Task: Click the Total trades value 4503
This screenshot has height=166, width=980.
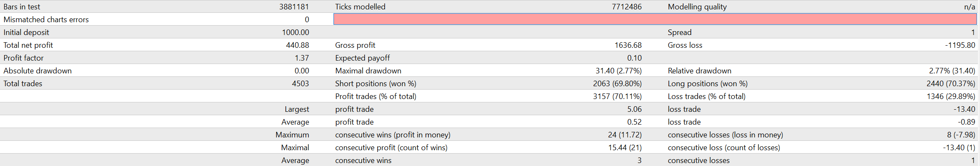Action: tap(301, 84)
